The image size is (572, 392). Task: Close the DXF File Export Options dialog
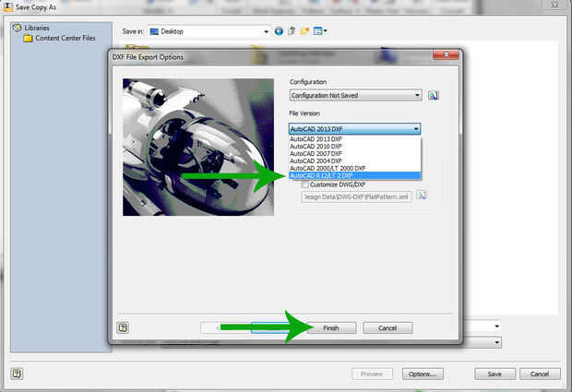tap(446, 54)
